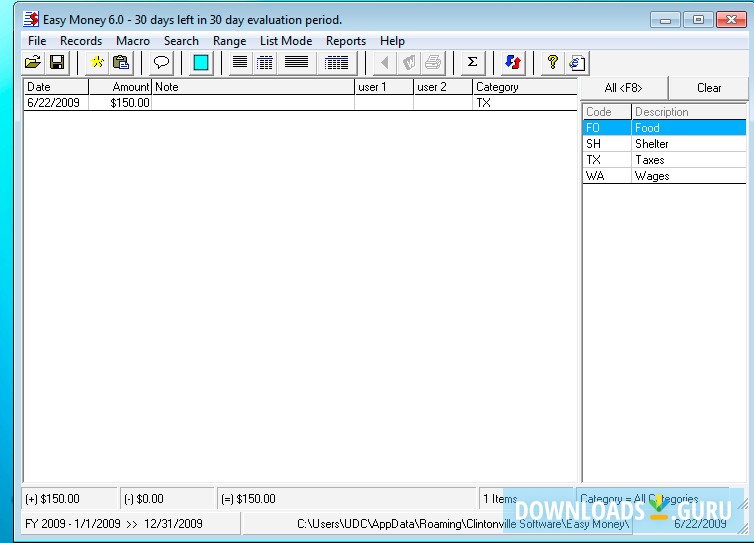754x543 pixels.
Task: Open the Reports menu
Action: [346, 41]
